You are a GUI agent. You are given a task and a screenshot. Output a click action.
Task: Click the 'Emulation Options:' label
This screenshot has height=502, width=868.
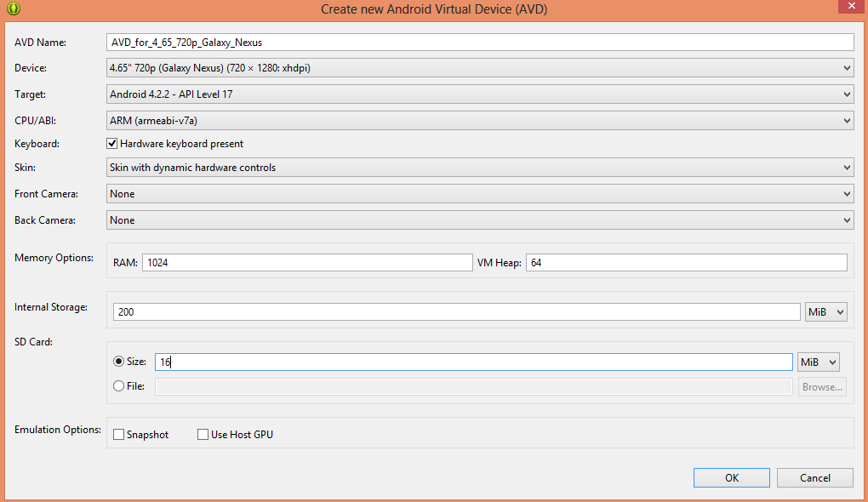point(58,430)
